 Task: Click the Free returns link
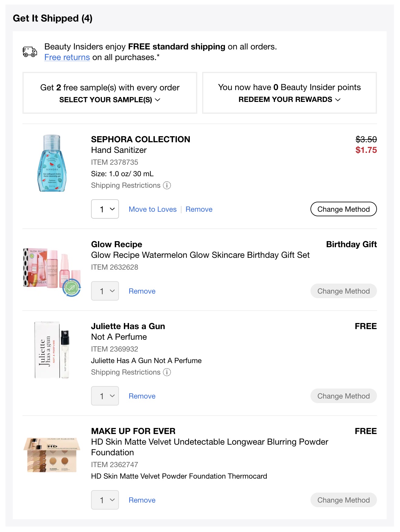point(66,57)
